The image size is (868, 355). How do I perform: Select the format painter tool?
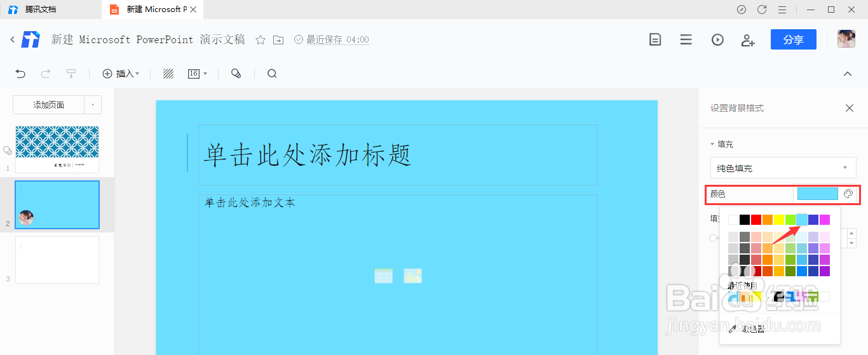71,74
